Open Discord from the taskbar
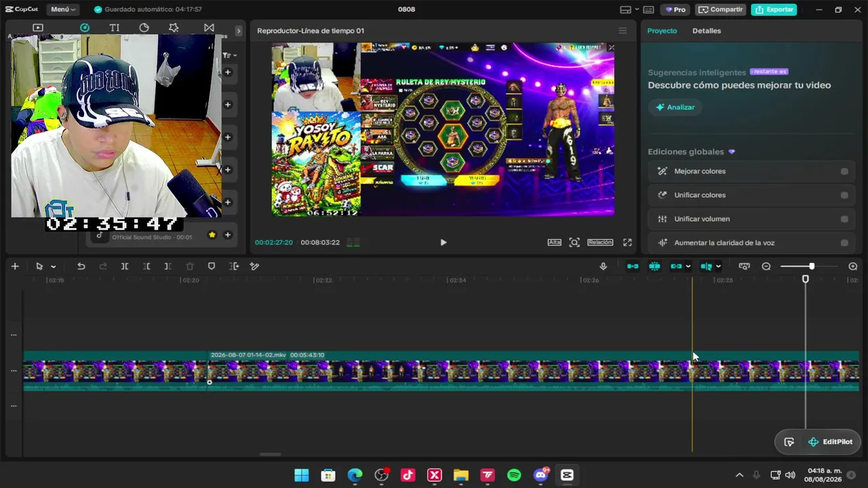The height and width of the screenshot is (488, 868). (x=540, y=475)
